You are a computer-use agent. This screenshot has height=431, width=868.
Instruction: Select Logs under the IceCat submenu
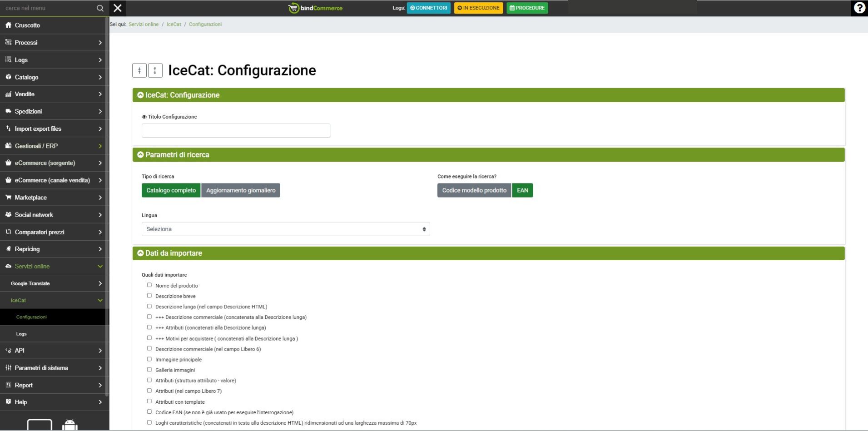coord(21,334)
